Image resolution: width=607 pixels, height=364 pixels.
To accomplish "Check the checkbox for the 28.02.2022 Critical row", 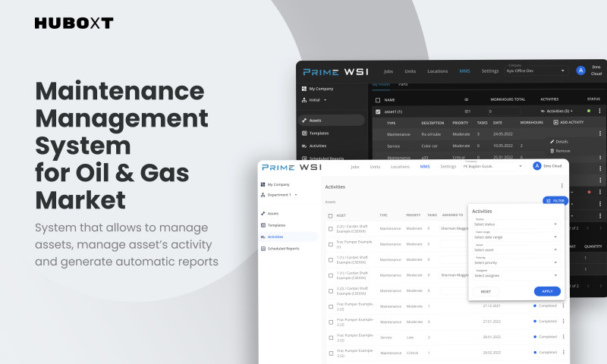I will coord(331,353).
